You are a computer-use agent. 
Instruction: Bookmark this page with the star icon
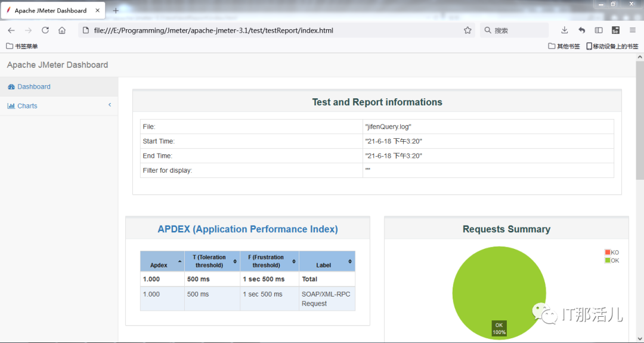pos(467,30)
